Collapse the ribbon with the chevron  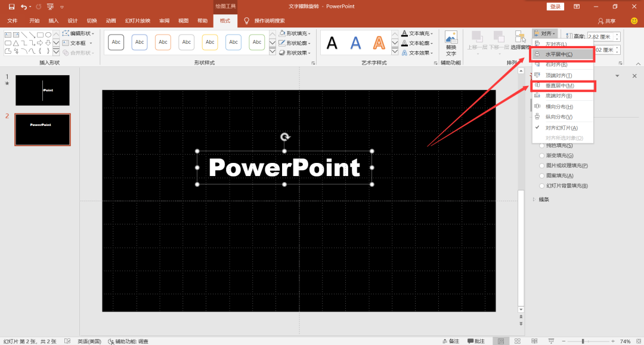pyautogui.click(x=638, y=63)
